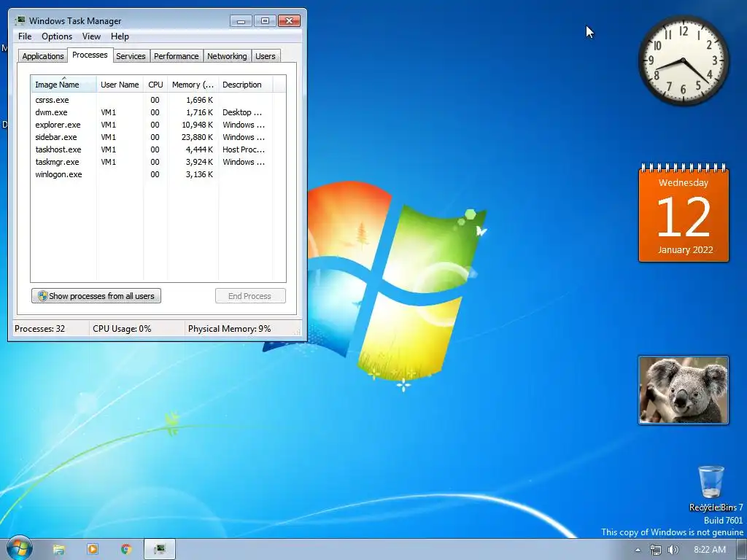747x560 pixels.
Task: Click the Desktop ... description cell
Action: pyautogui.click(x=242, y=112)
